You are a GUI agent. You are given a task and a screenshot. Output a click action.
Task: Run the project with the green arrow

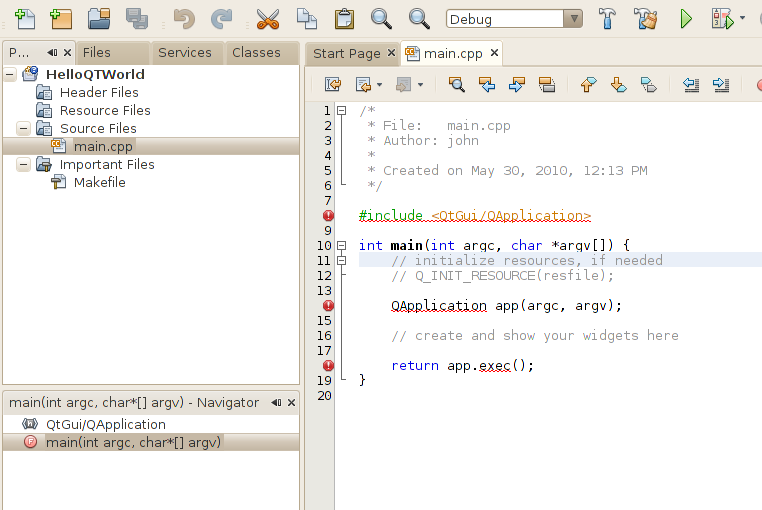click(686, 18)
